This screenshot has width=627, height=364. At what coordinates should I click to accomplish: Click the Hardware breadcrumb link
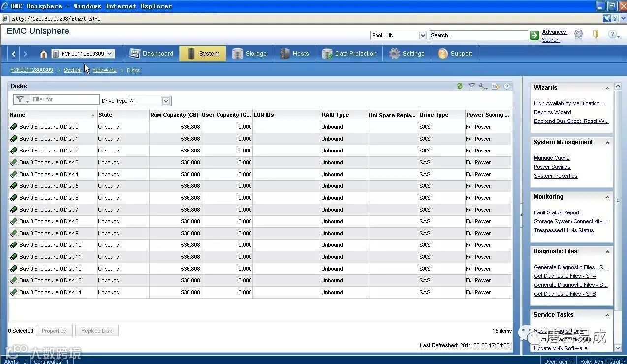point(104,70)
